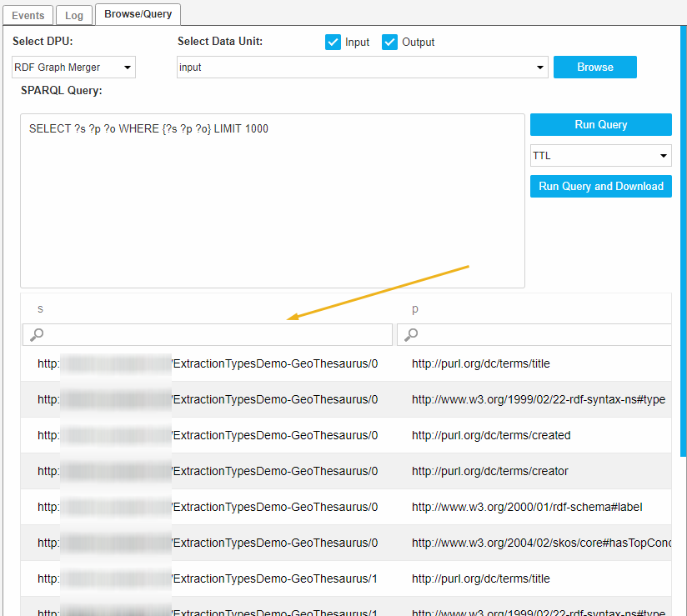The image size is (687, 616).
Task: Switch to the Log tab
Action: tap(74, 15)
